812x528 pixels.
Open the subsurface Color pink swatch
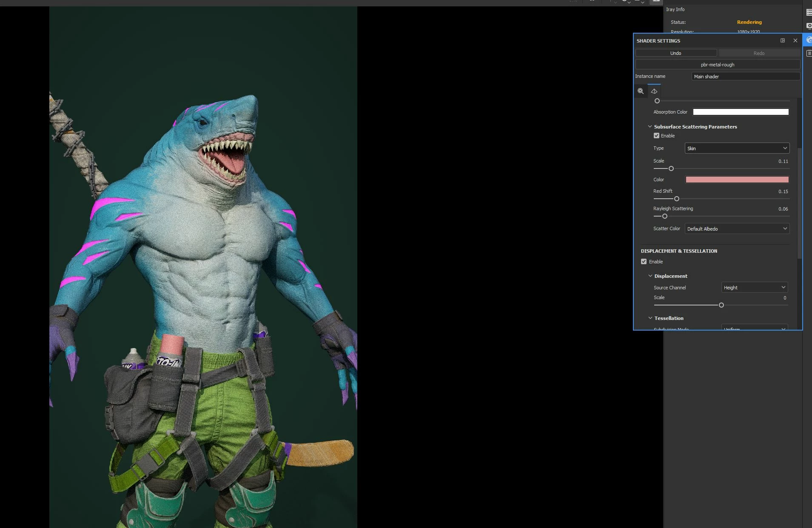point(737,180)
